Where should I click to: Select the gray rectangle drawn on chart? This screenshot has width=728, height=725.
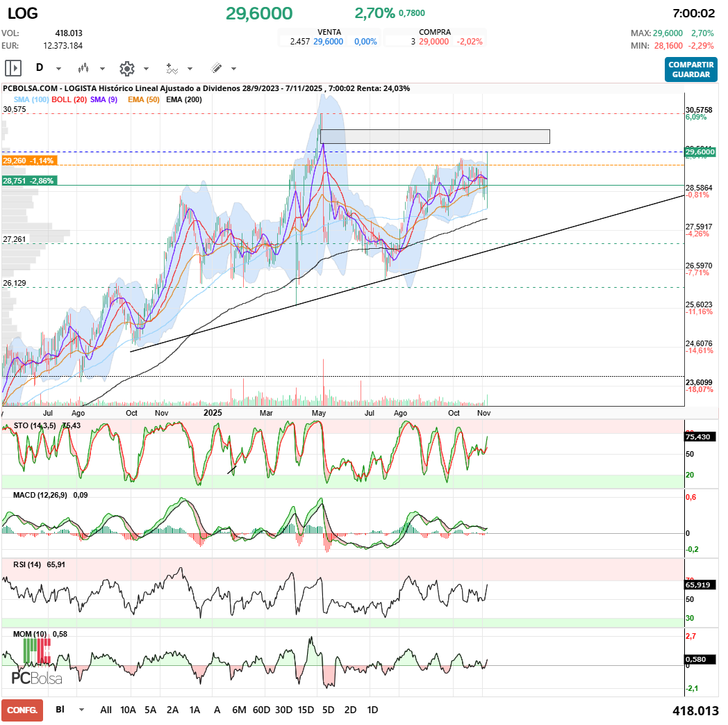click(435, 136)
